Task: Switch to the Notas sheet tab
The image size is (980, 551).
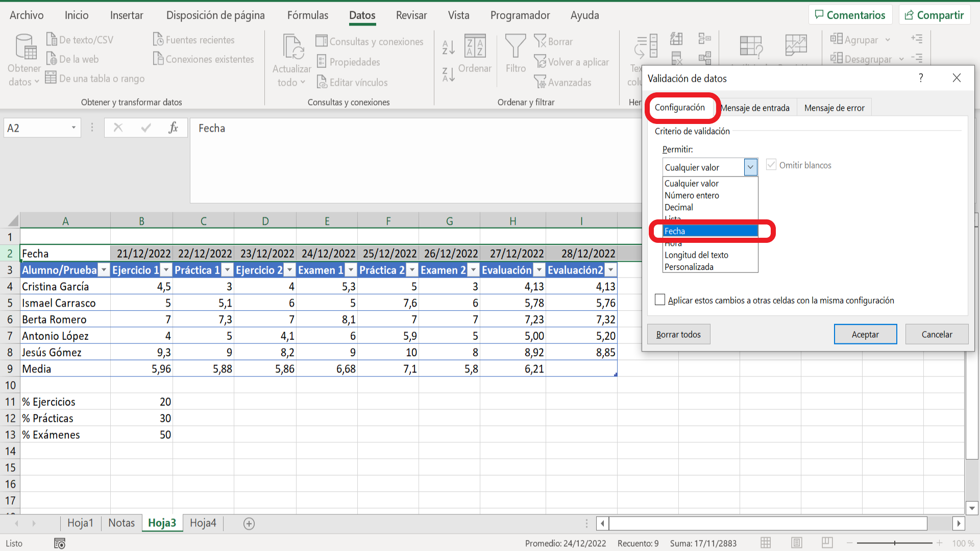Action: coord(121,523)
